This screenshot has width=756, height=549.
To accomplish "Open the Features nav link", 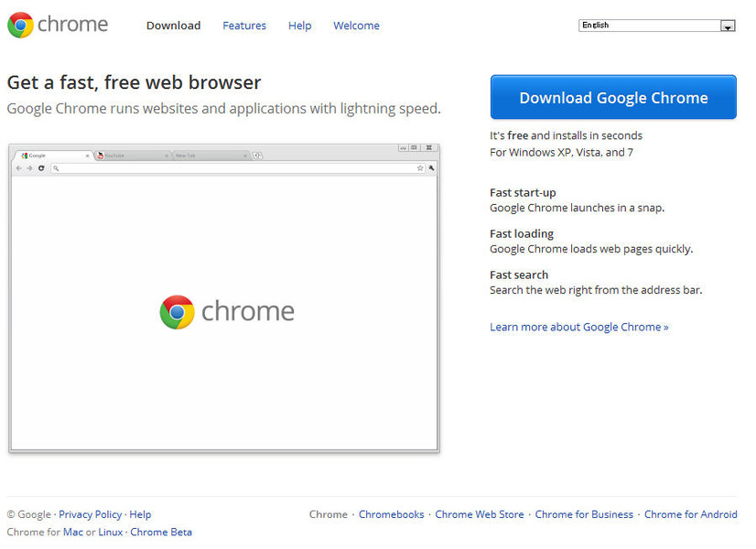I will pos(244,26).
